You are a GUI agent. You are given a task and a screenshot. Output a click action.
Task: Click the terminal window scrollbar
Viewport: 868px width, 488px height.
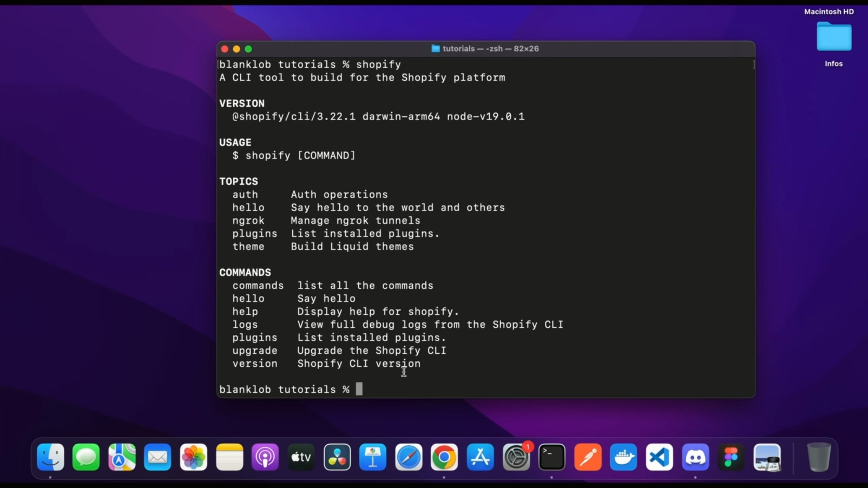[753, 64]
